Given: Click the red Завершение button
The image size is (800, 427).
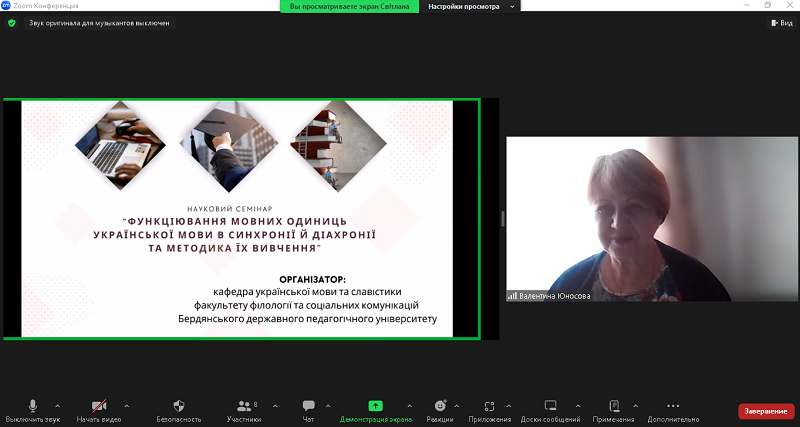Looking at the screenshot, I should point(766,411).
